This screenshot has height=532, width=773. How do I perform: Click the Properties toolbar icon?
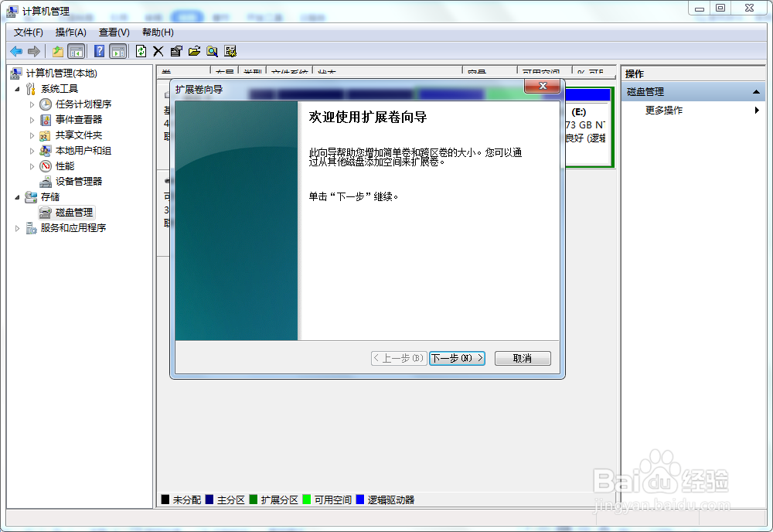(176, 51)
